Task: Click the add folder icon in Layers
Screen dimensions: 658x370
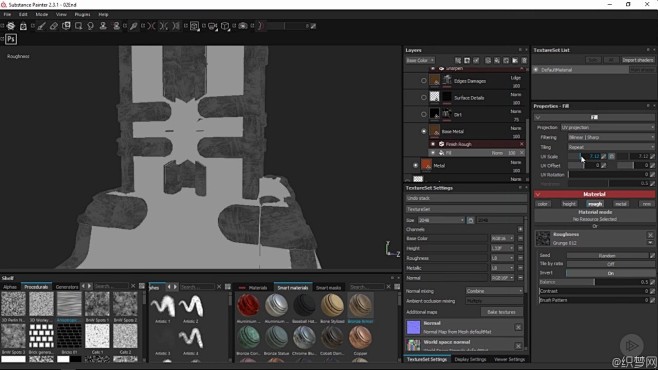Action: [x=515, y=60]
